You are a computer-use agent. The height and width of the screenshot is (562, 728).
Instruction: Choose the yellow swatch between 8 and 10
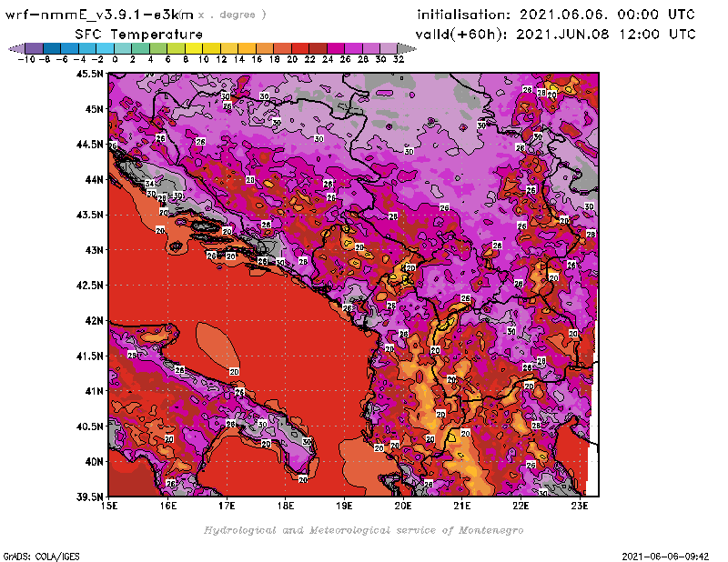click(x=194, y=48)
